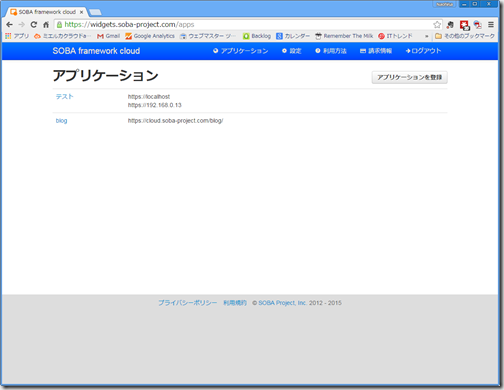
Task: Click the https://192.168.0.13 URL text
Action: tap(155, 105)
